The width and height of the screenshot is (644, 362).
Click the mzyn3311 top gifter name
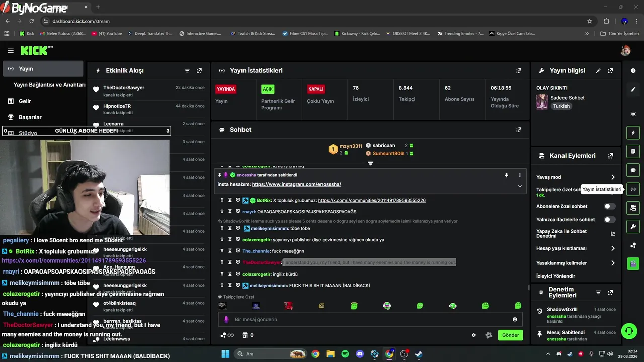click(x=351, y=146)
